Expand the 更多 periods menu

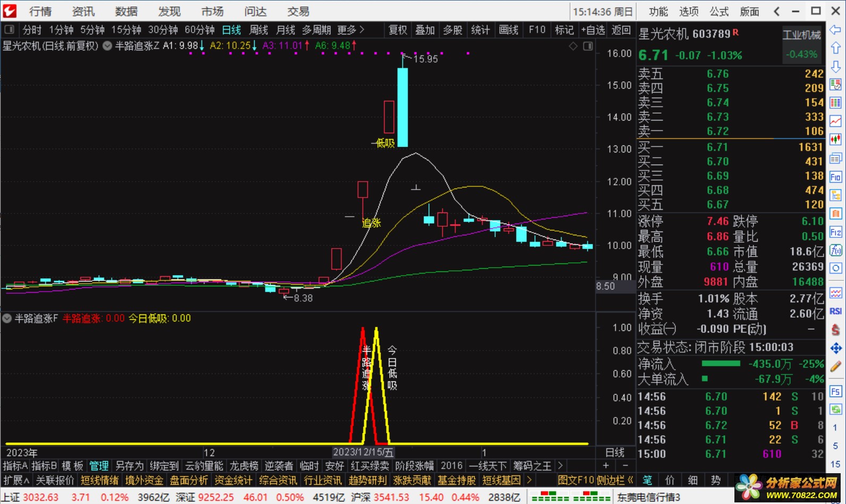coord(351,30)
